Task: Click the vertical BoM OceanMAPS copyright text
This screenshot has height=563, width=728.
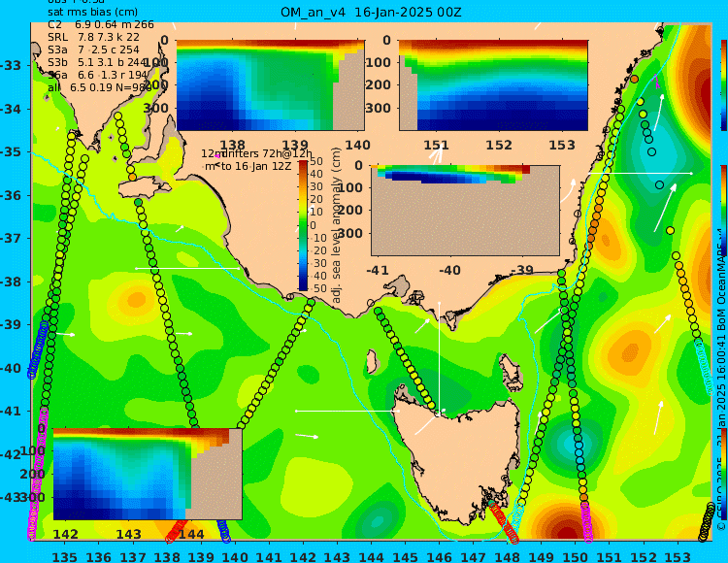Action: (x=721, y=381)
